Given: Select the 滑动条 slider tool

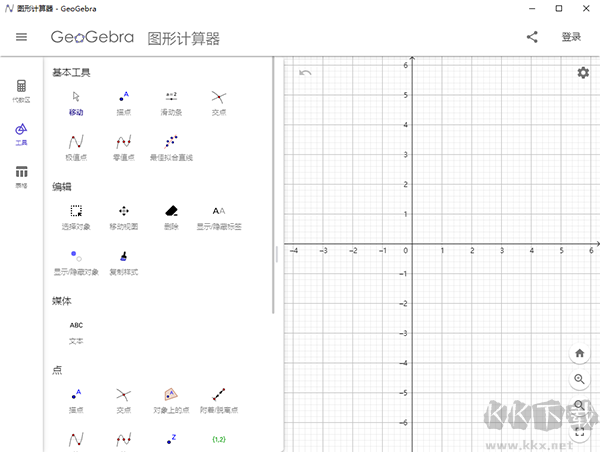Looking at the screenshot, I should click(171, 103).
